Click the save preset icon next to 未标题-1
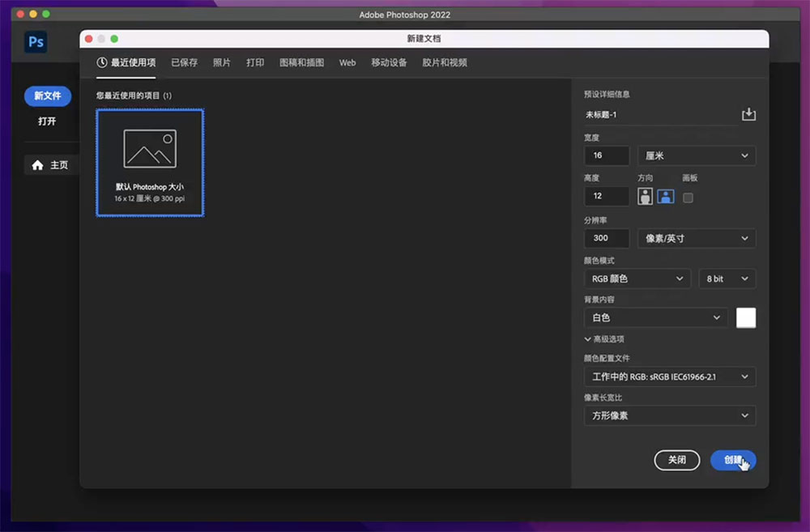This screenshot has width=810, height=532. pos(748,114)
